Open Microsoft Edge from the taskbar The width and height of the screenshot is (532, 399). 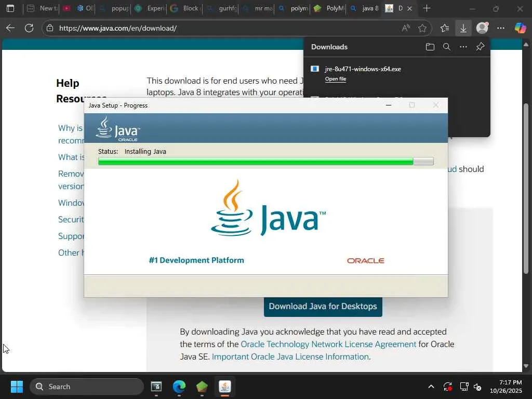coord(179,387)
